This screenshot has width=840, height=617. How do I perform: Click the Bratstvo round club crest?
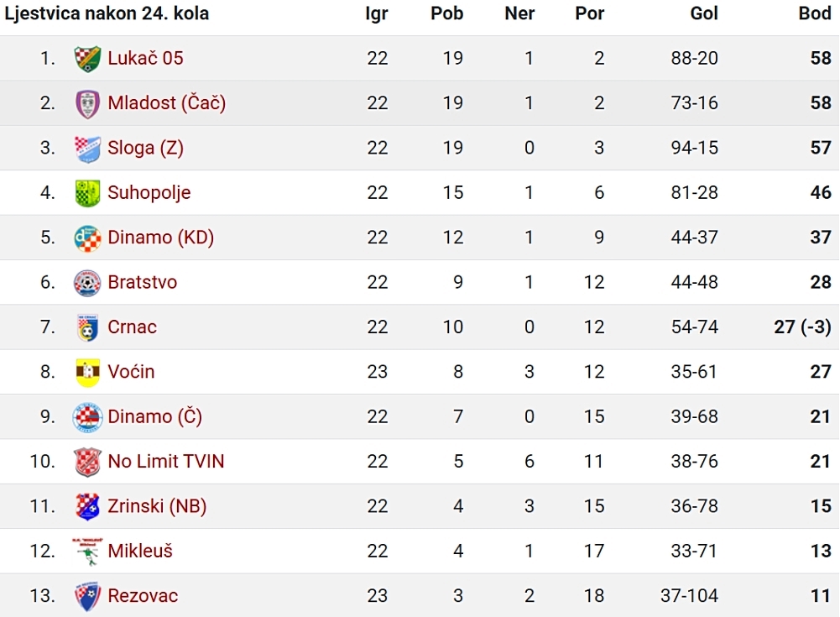(87, 283)
